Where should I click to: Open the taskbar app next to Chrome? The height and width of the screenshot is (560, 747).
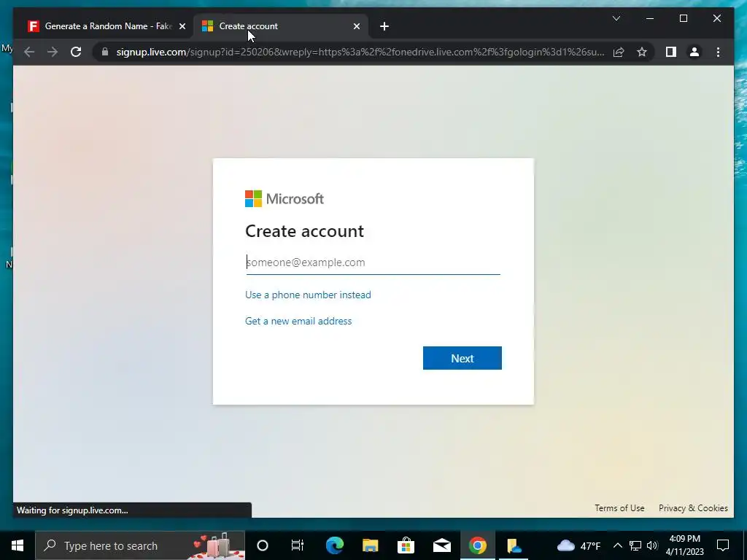click(x=514, y=545)
